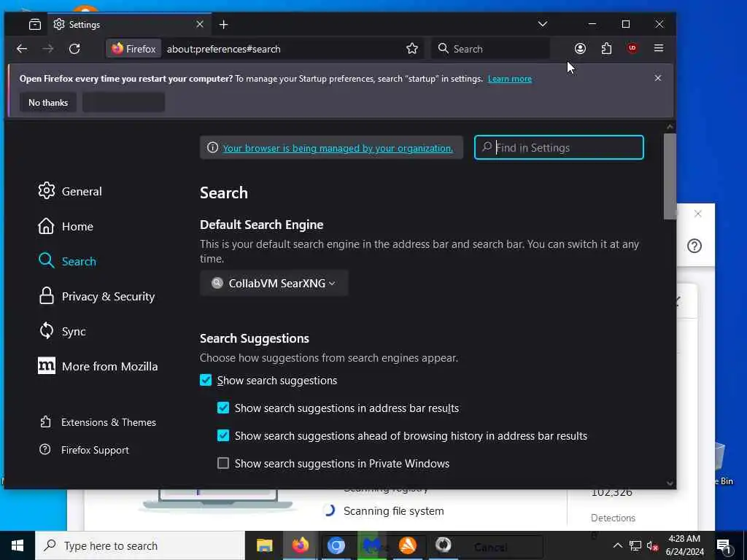
Task: Open File Explorer from taskbar
Action: 264,545
